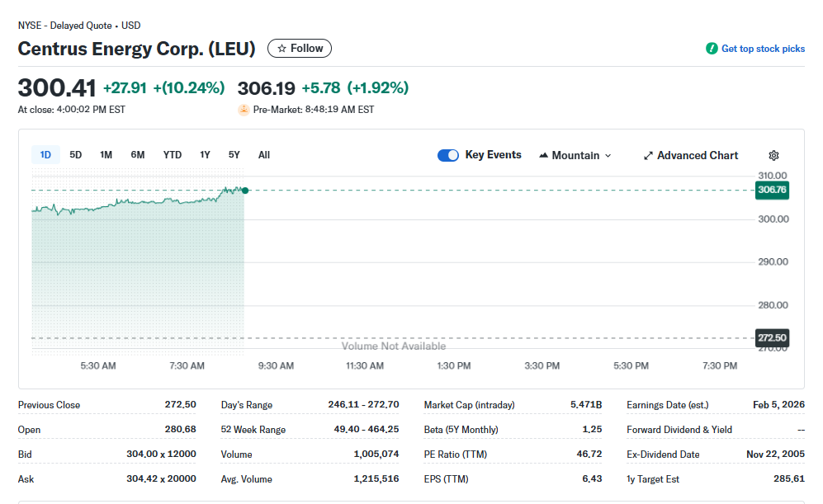The width and height of the screenshot is (823, 504).
Task: Expand the Mountain chart style dropdown
Action: point(608,155)
